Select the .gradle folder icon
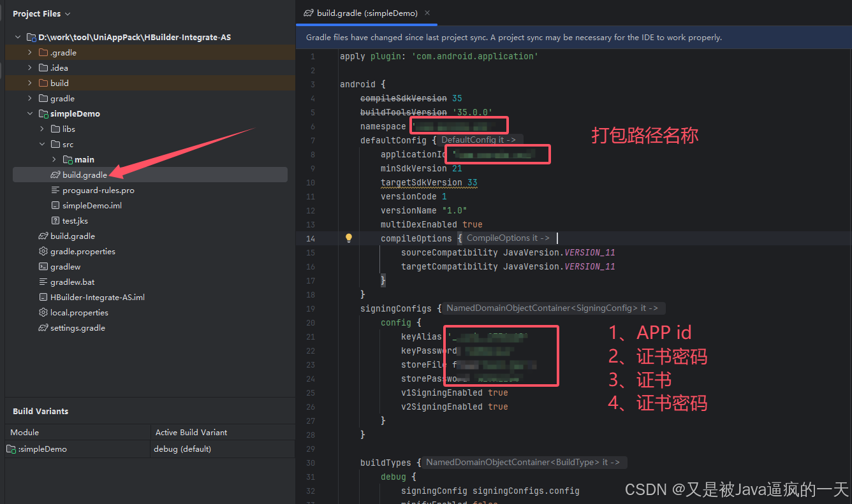 (x=43, y=52)
